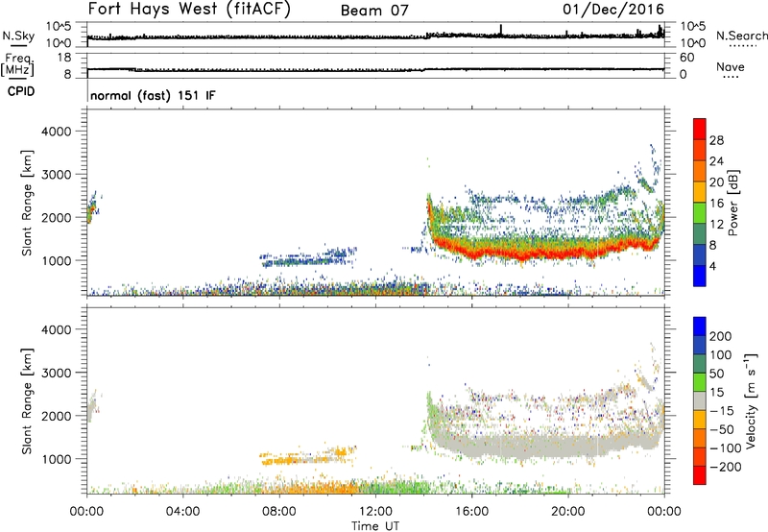Click the "16:00" time tick label
The width and height of the screenshot is (768, 532).
471,512
